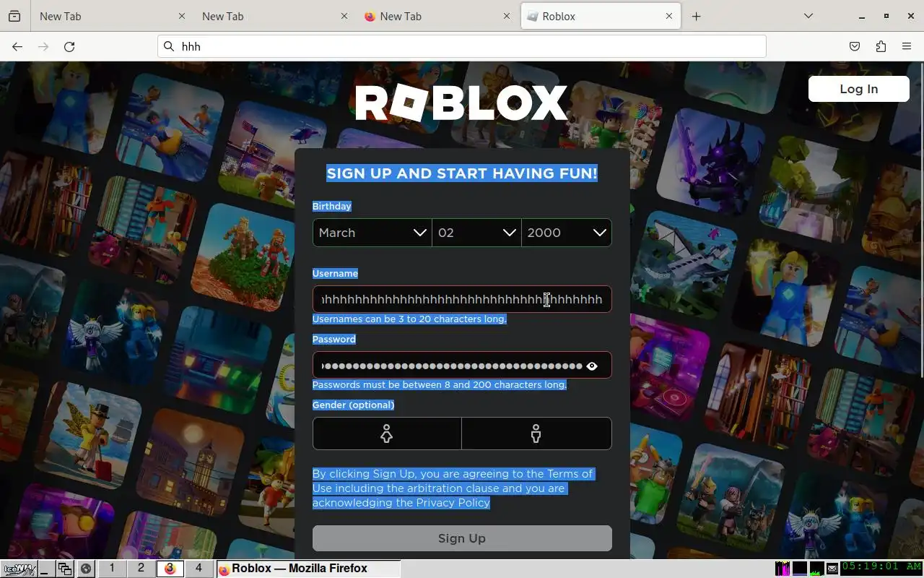This screenshot has height=578, width=924.
Task: Expand the list all tabs chevron
Action: click(808, 16)
